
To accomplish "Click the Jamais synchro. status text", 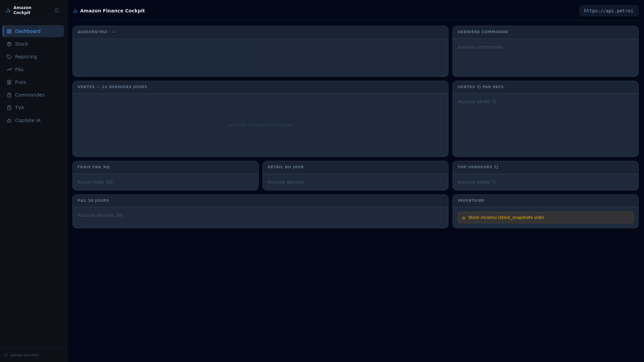I will pyautogui.click(x=25, y=355).
